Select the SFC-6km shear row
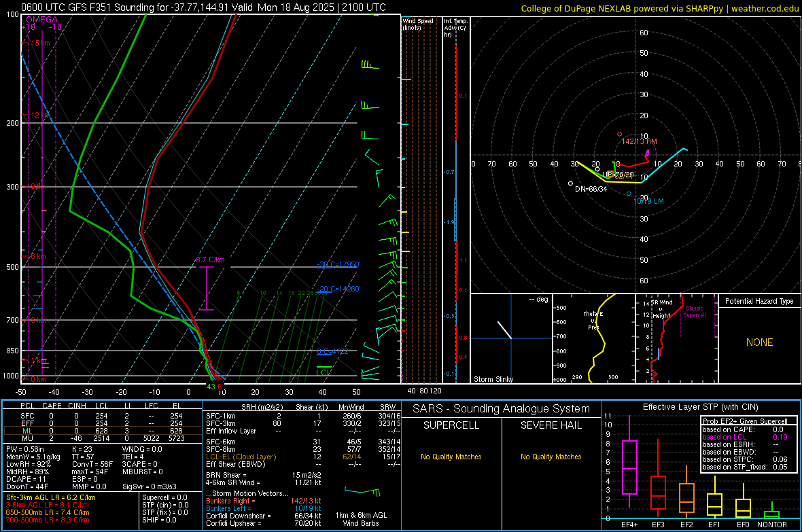Screen dimensions: 802x532 click(303, 442)
